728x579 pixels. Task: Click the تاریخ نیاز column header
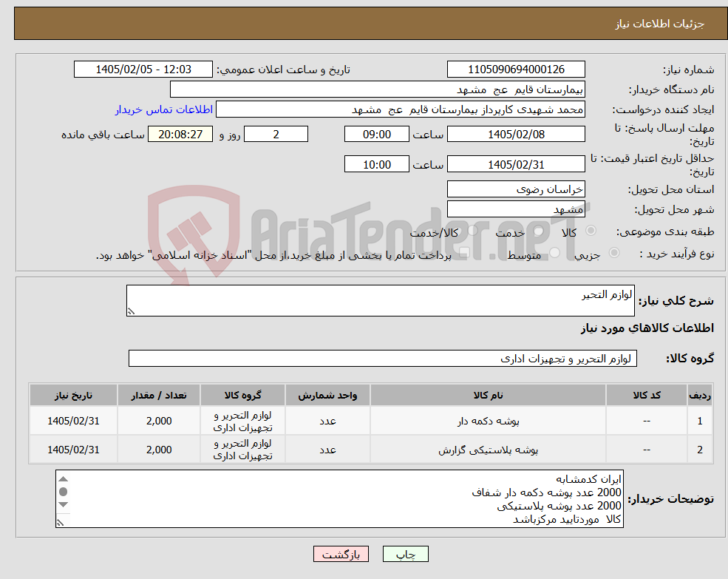[x=73, y=395]
